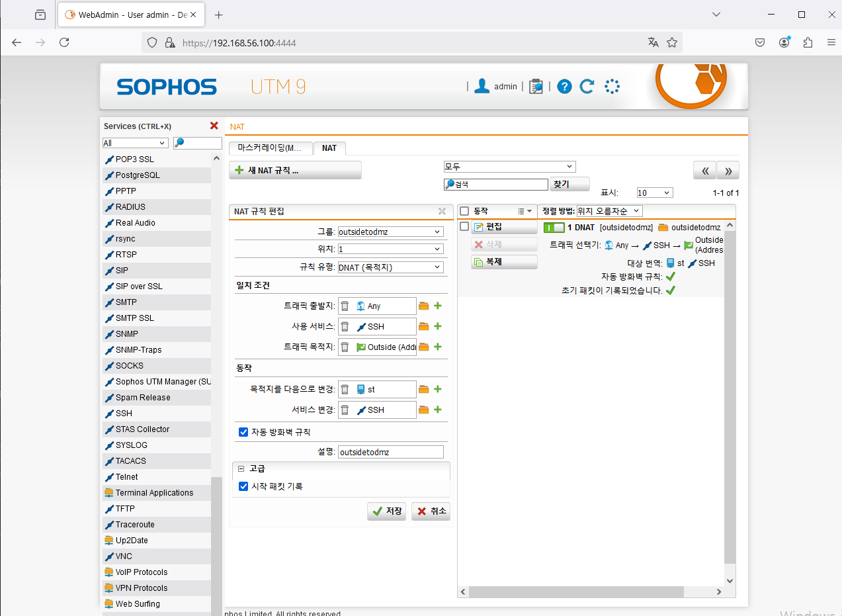Save the rule with the 저장 button
842x616 pixels.
[x=386, y=511]
